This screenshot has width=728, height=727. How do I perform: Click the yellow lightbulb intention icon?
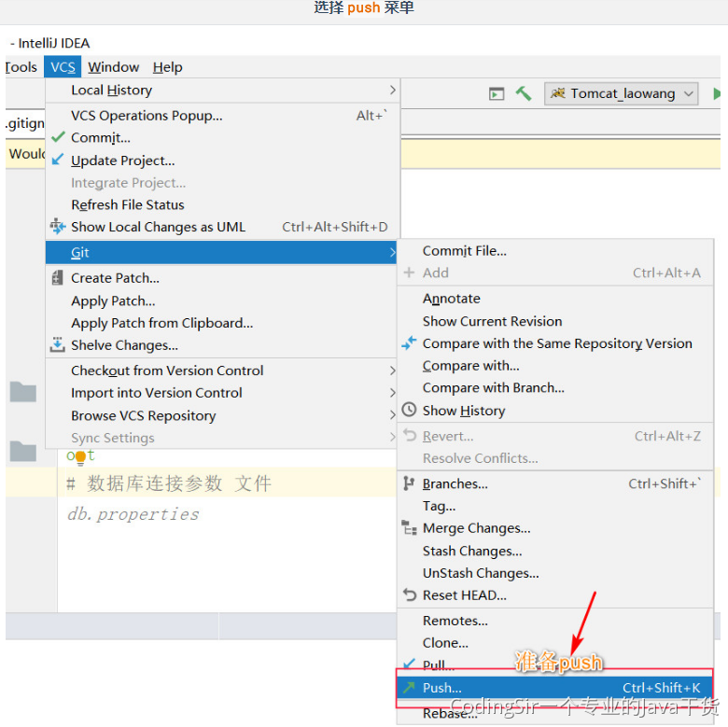coord(80,457)
